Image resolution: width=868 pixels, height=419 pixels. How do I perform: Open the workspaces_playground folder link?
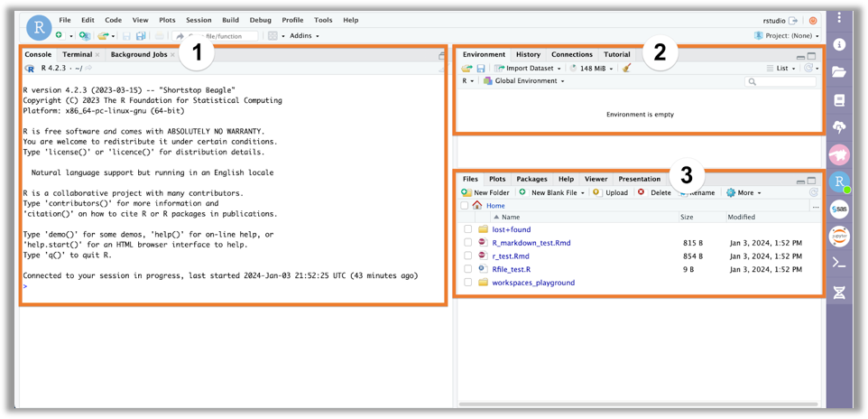pos(533,282)
